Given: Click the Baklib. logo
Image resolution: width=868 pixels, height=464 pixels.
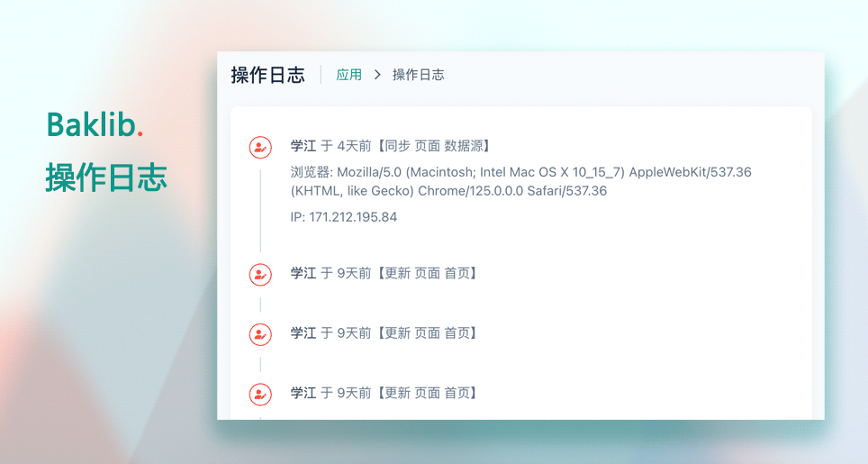Looking at the screenshot, I should click(95, 124).
